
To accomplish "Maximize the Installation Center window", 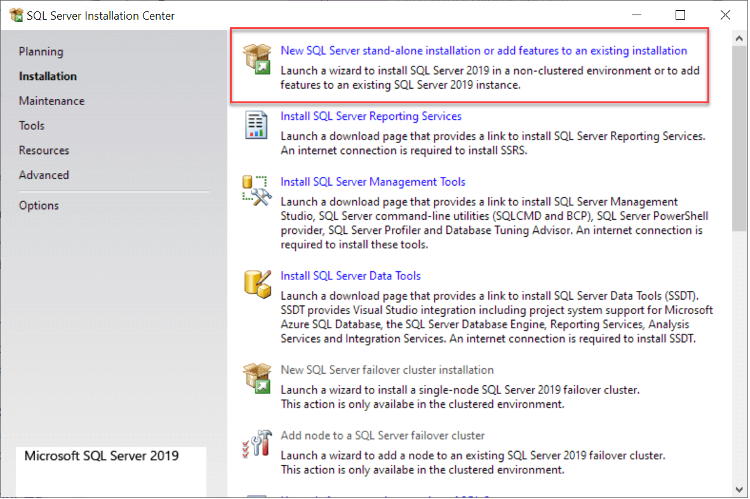I will pyautogui.click(x=680, y=15).
